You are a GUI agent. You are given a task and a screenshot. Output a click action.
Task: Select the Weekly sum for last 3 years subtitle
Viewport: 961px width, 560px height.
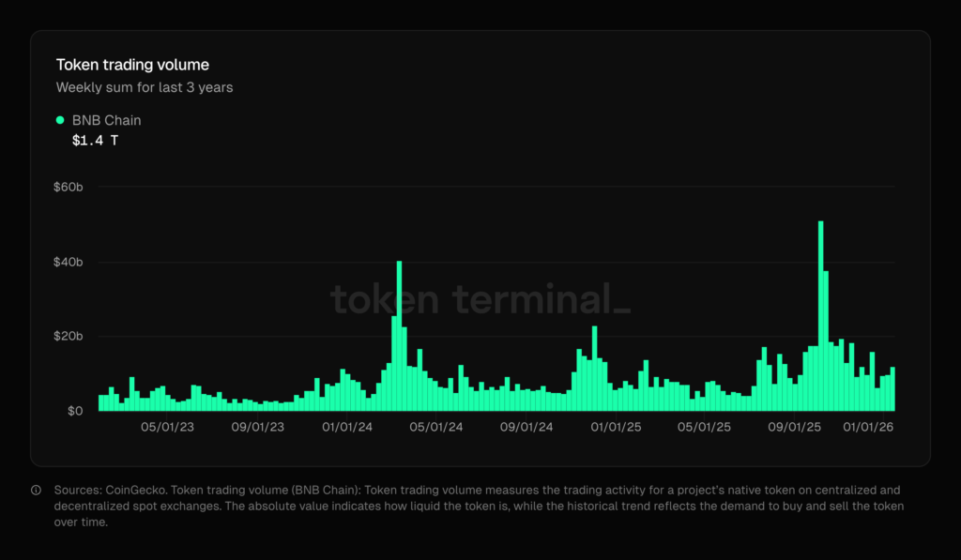[145, 87]
